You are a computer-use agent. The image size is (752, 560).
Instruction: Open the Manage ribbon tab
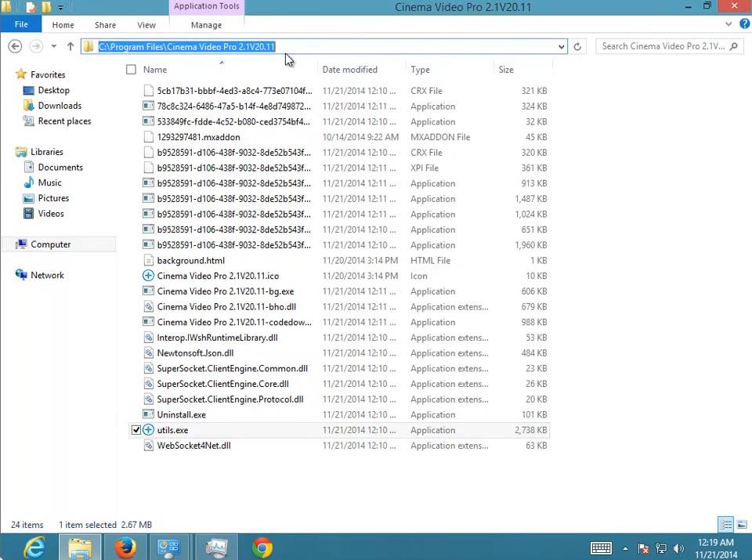coord(206,25)
